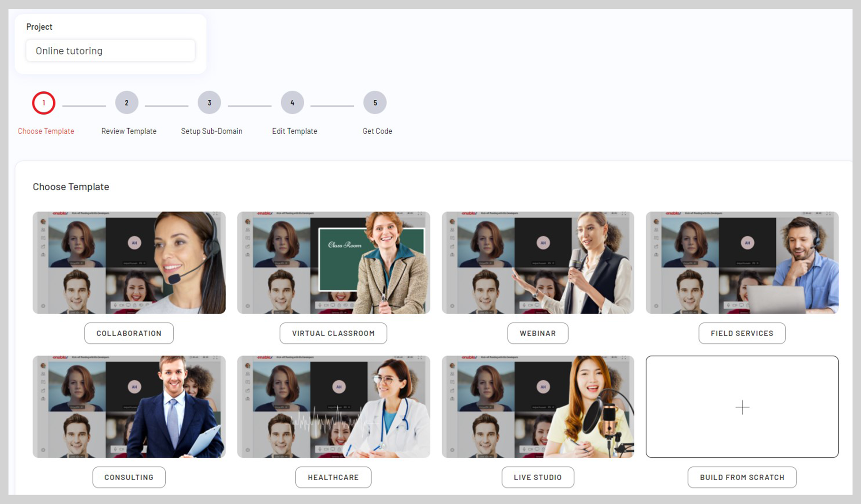Jump to step 3, Setup Sub-Domain
Viewport: 861px width, 504px height.
[x=209, y=102]
